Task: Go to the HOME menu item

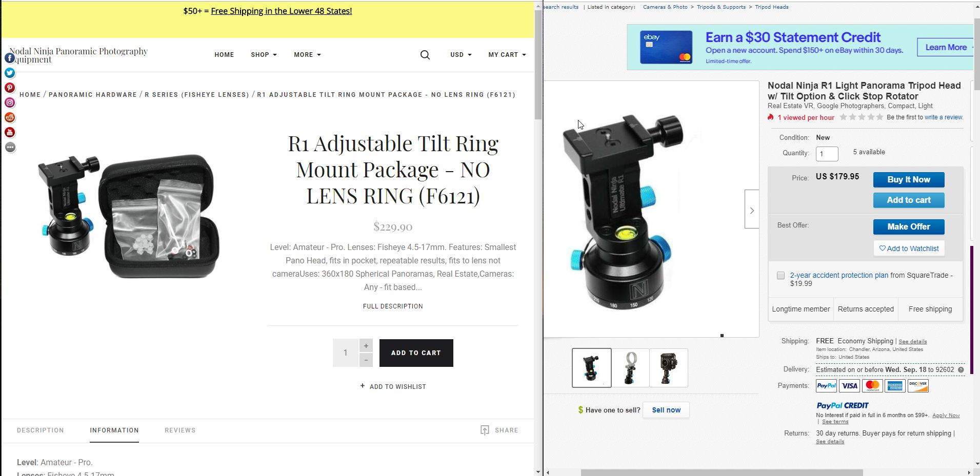Action: click(x=224, y=55)
